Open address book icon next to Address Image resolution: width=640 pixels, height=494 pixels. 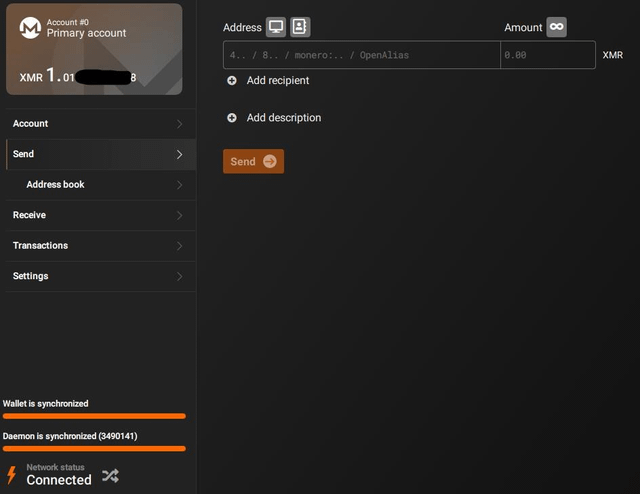click(x=300, y=27)
